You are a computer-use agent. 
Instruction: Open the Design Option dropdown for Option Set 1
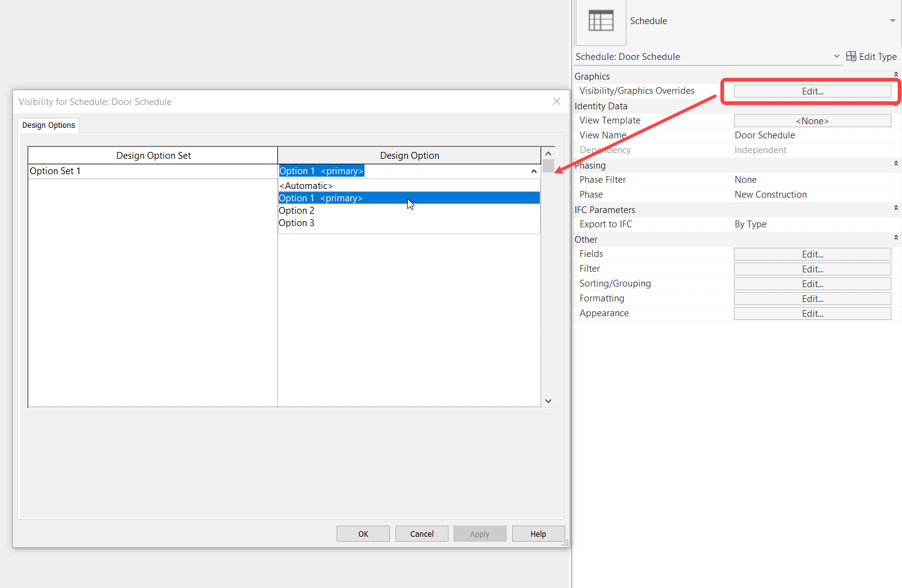(x=533, y=171)
